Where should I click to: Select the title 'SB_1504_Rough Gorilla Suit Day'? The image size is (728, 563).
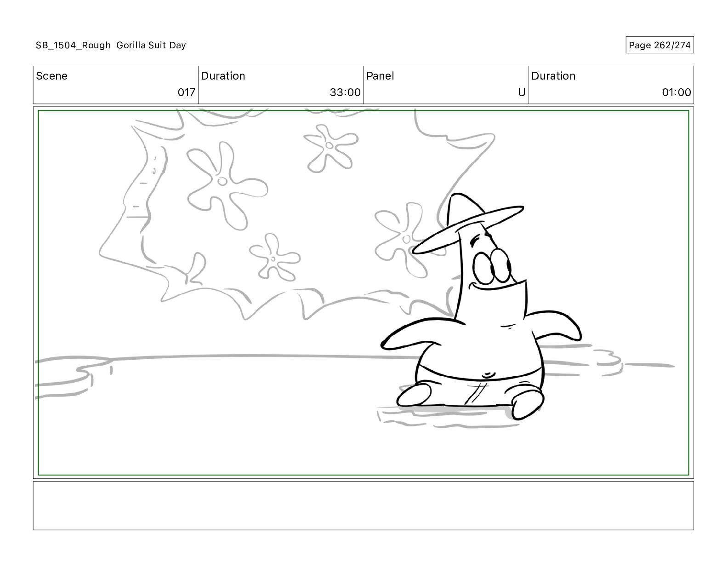click(111, 45)
